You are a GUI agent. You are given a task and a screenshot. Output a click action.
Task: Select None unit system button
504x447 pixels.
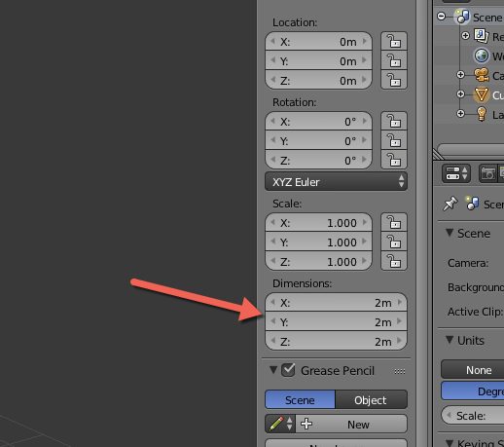tap(479, 370)
